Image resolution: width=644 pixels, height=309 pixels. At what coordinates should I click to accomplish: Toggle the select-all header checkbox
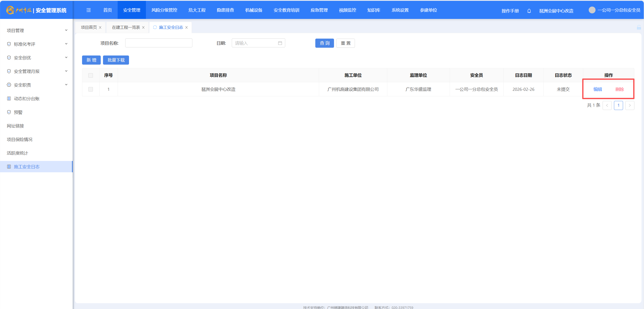point(91,75)
